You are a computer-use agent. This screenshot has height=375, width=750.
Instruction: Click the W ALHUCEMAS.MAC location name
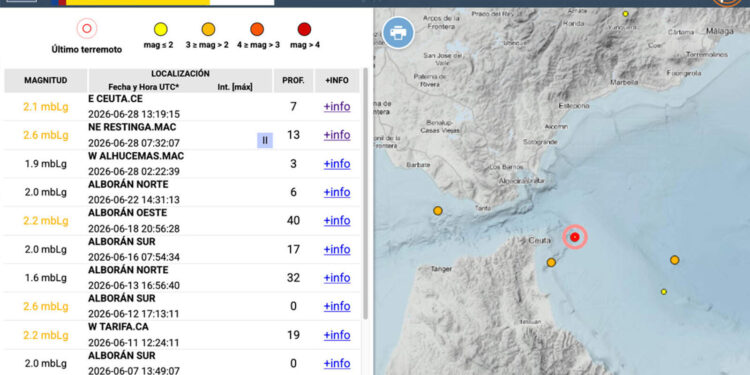136,156
